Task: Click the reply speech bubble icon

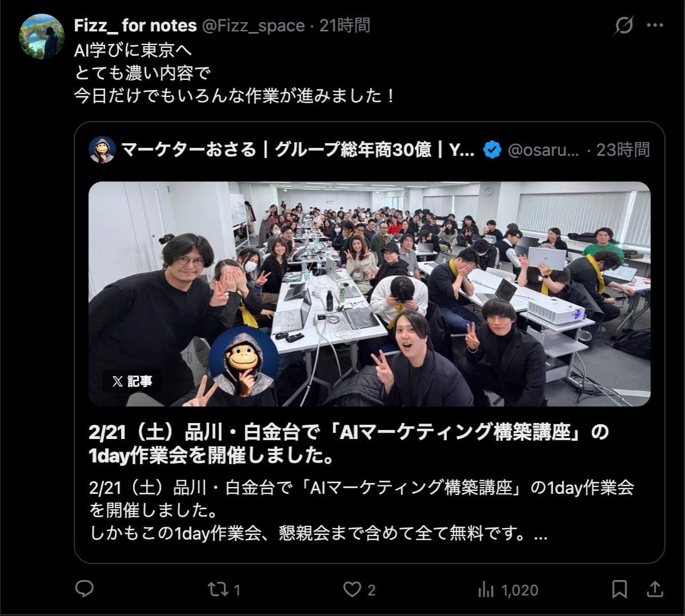Action: 84,589
